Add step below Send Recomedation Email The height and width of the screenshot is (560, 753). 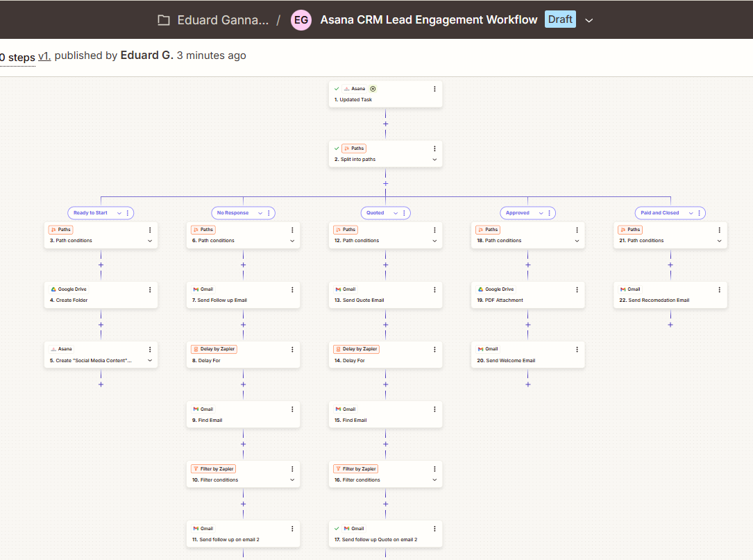(670, 325)
